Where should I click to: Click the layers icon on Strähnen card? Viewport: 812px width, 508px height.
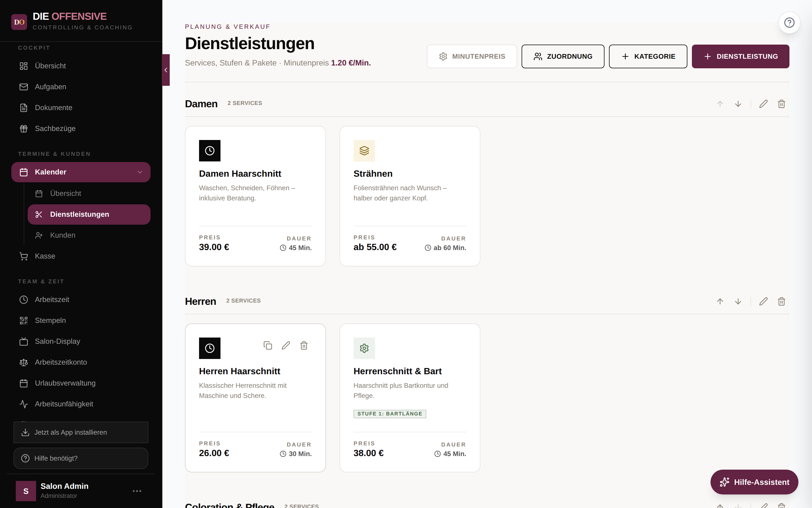click(x=364, y=150)
